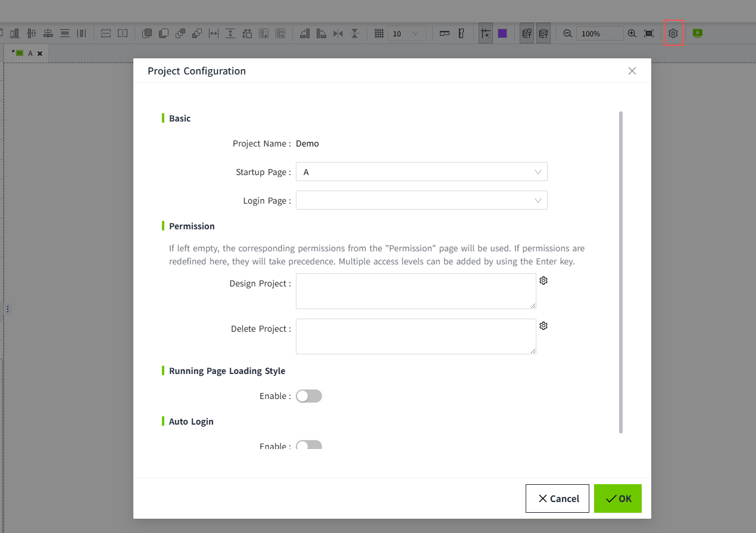This screenshot has width=756, height=533.
Task: Confirm with the green OK button
Action: pos(617,498)
